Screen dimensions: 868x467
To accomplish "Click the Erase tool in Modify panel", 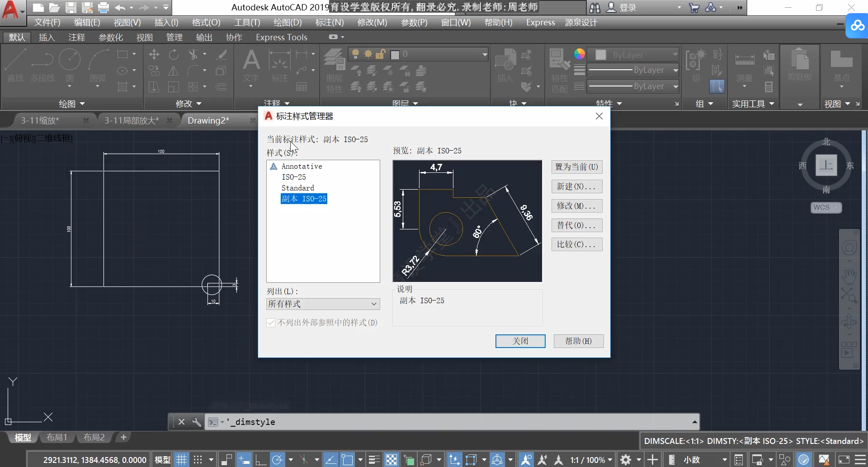I will (x=221, y=54).
